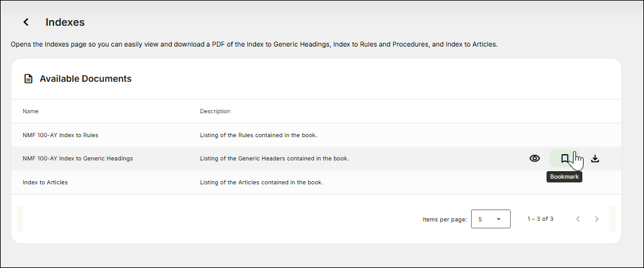The height and width of the screenshot is (268, 644).
Task: Go to the next page of documents
Action: click(x=597, y=219)
